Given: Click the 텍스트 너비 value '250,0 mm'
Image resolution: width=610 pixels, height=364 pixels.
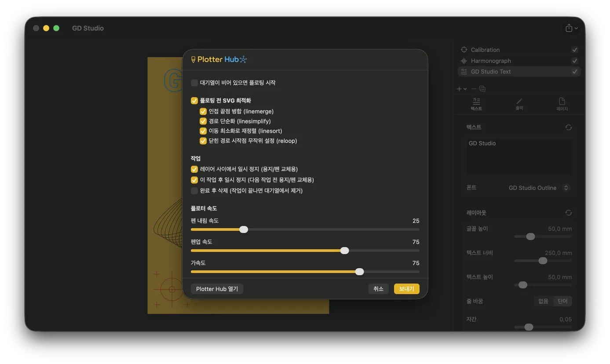Looking at the screenshot, I should 559,253.
